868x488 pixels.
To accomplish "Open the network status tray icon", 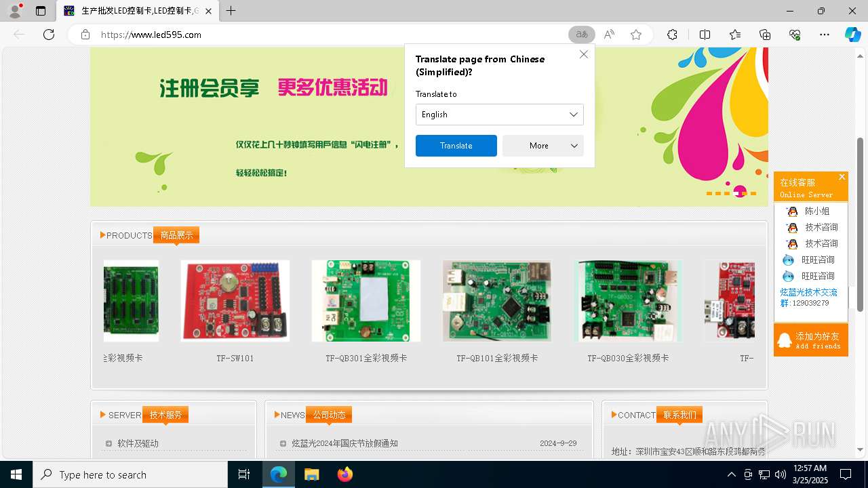I will (x=764, y=474).
